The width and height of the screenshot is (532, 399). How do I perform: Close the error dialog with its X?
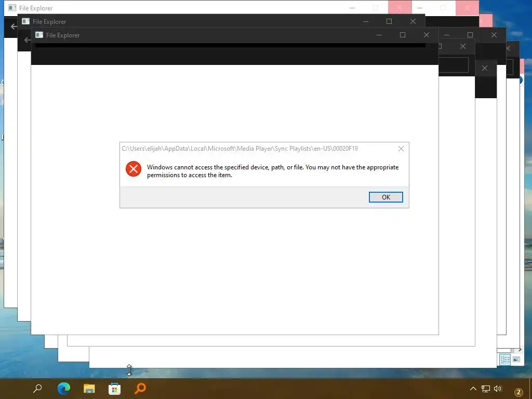point(401,149)
